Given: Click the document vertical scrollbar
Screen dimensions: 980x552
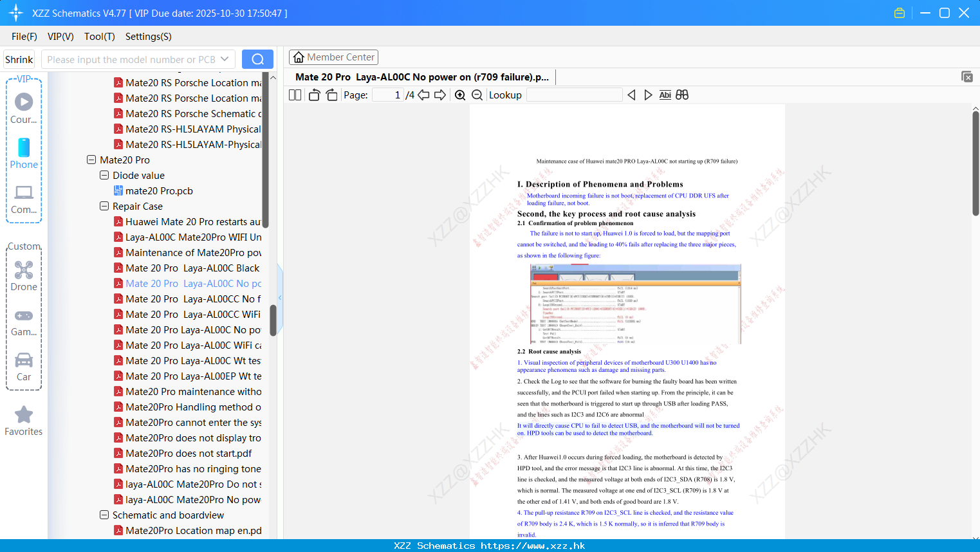Looking at the screenshot, I should [975, 163].
